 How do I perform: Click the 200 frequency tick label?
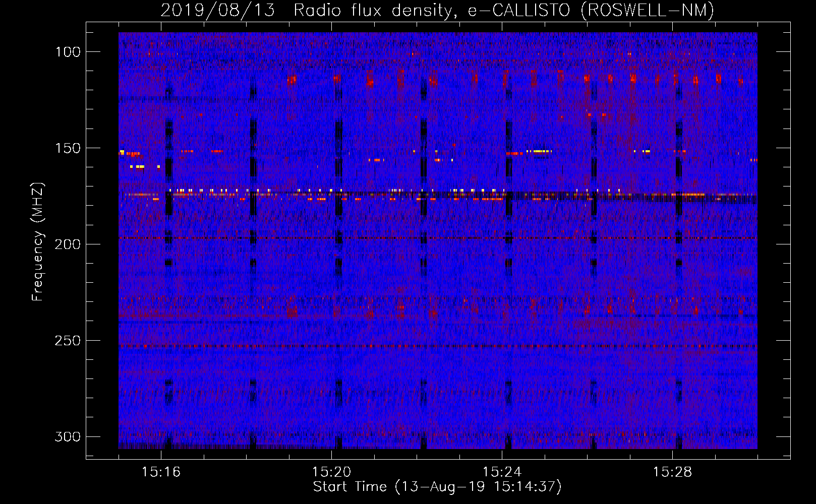68,244
